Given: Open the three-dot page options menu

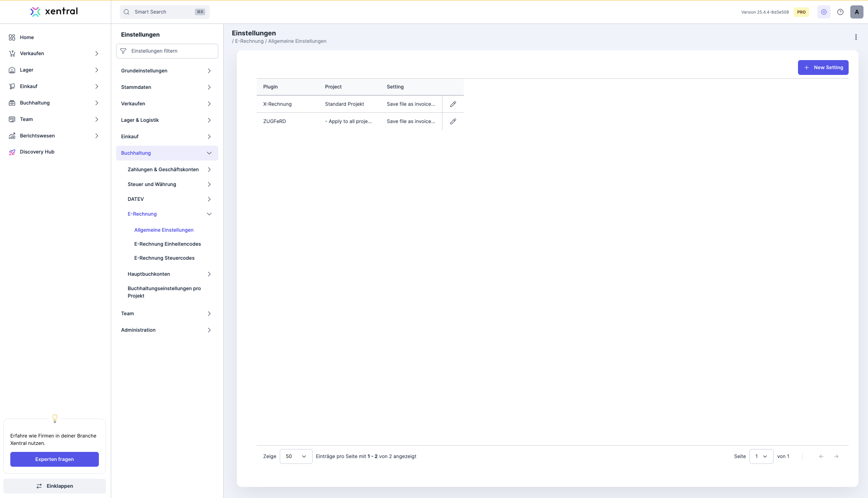Looking at the screenshot, I should click(x=856, y=37).
